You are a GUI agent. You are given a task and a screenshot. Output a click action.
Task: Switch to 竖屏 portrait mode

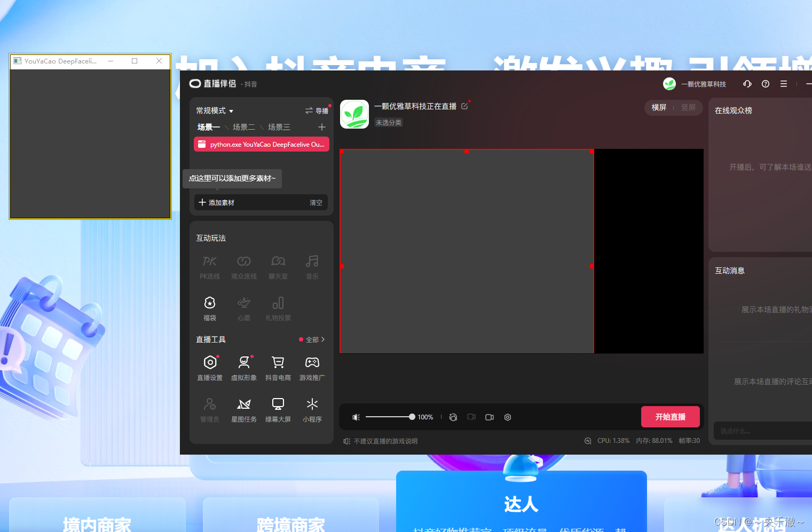coord(688,107)
